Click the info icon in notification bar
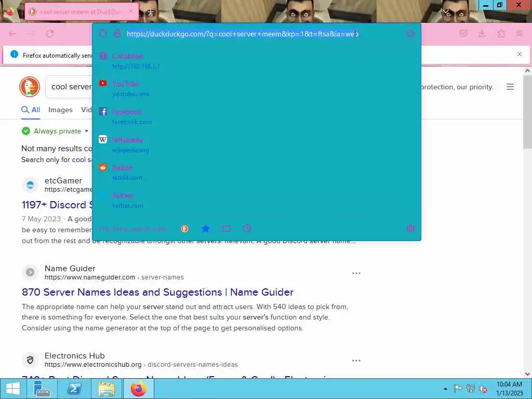 point(14,54)
